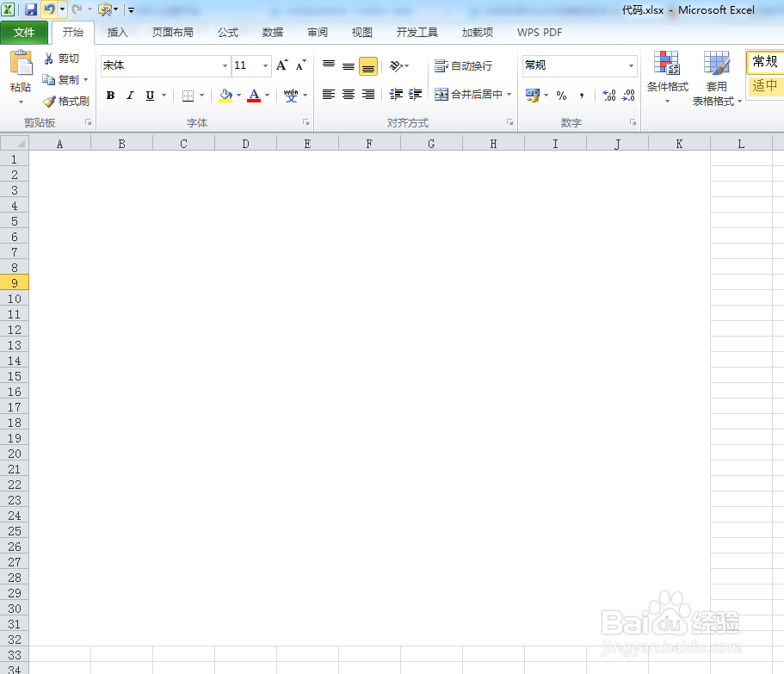Align text to middle of cell
Screen dimensions: 784x674
pos(349,66)
